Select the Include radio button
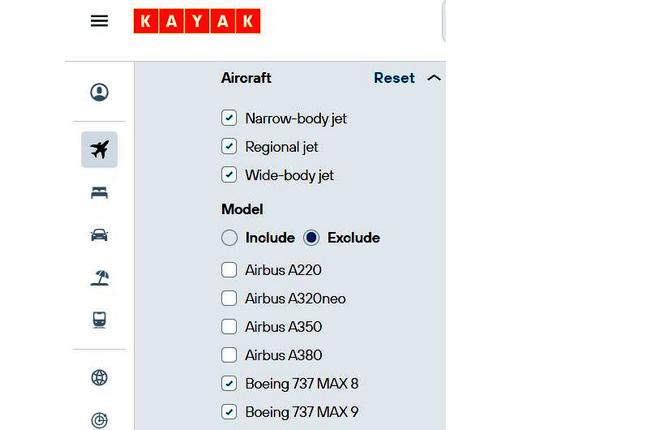Screen dimensions: 660x430 [229, 238]
